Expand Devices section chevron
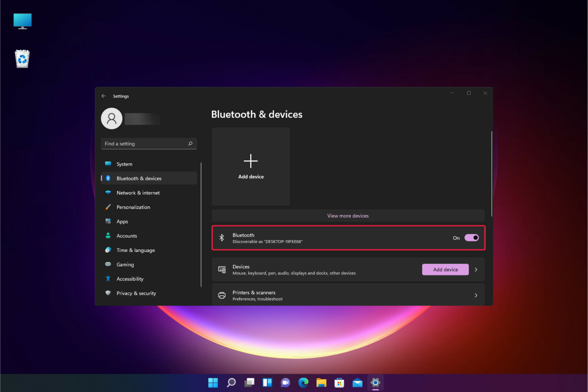 (x=477, y=269)
